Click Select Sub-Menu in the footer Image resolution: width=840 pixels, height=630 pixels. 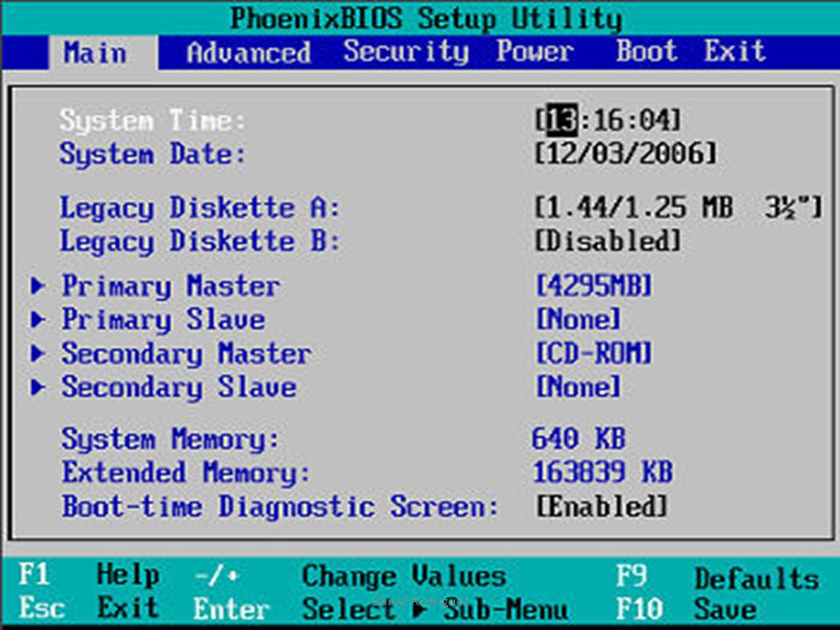click(x=435, y=610)
